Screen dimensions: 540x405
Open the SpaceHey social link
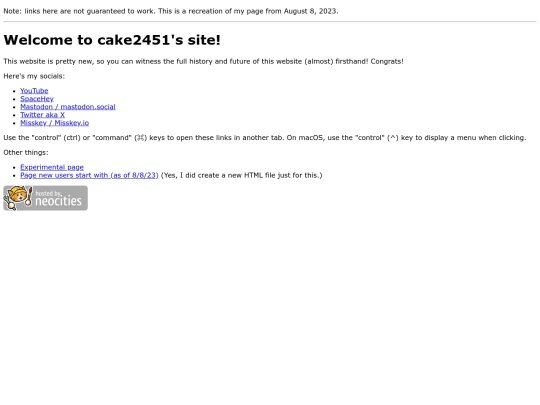(37, 99)
